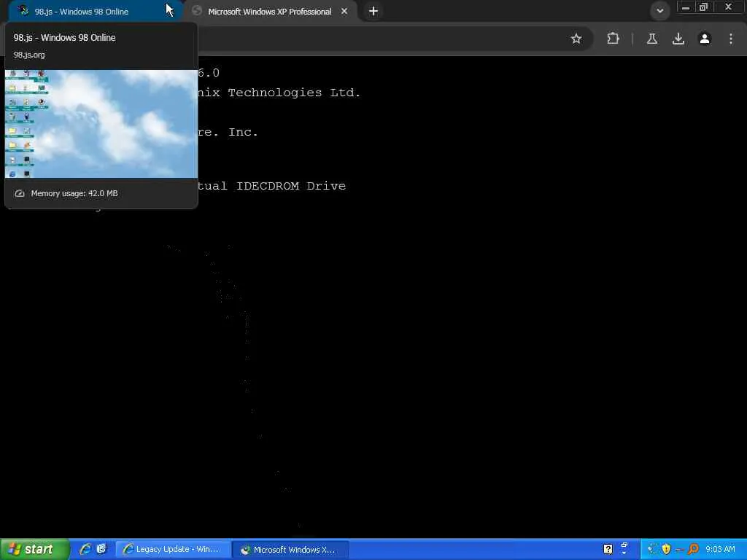Click the help question mark tray icon
The height and width of the screenshot is (560, 747).
[608, 549]
